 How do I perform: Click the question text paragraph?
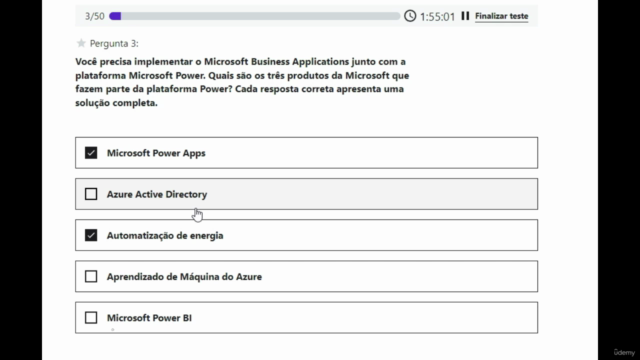(x=242, y=82)
